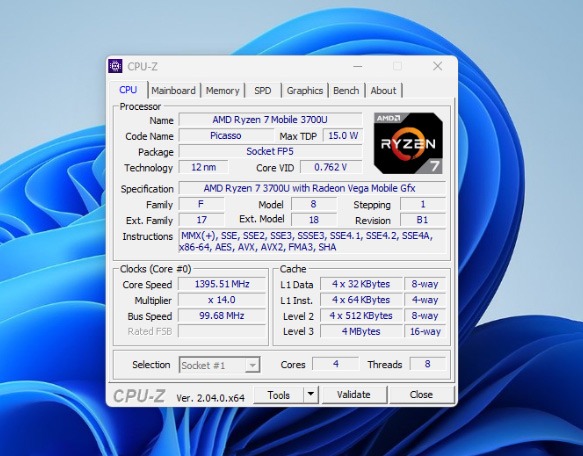Click the Level 3 value 4 MBytes
Image resolution: width=583 pixels, height=456 pixels.
tap(361, 331)
